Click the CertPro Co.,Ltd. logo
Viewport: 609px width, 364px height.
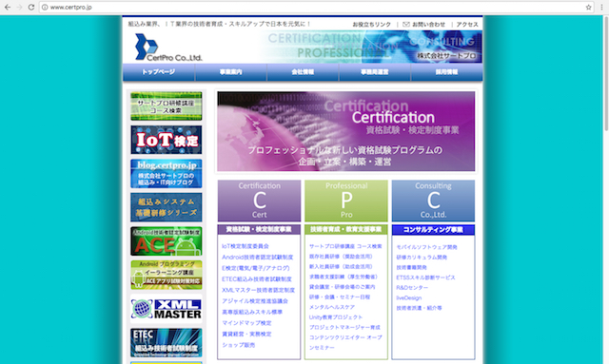click(x=168, y=48)
